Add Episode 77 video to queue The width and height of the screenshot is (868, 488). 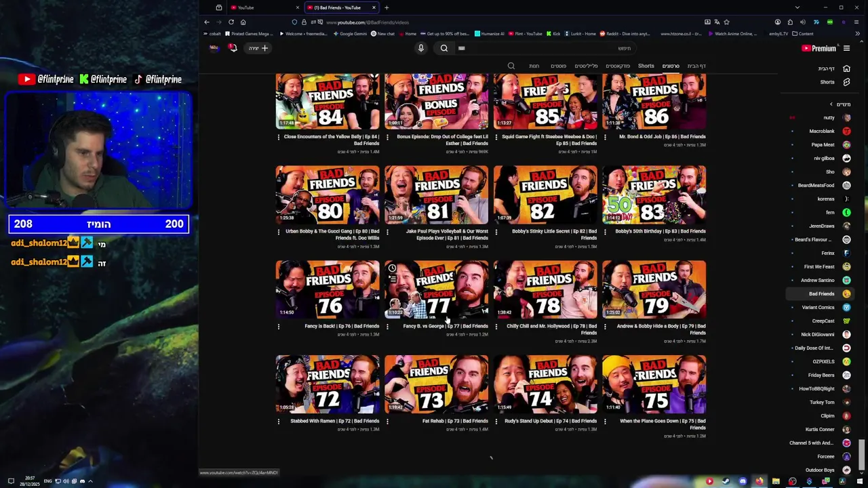click(x=392, y=279)
